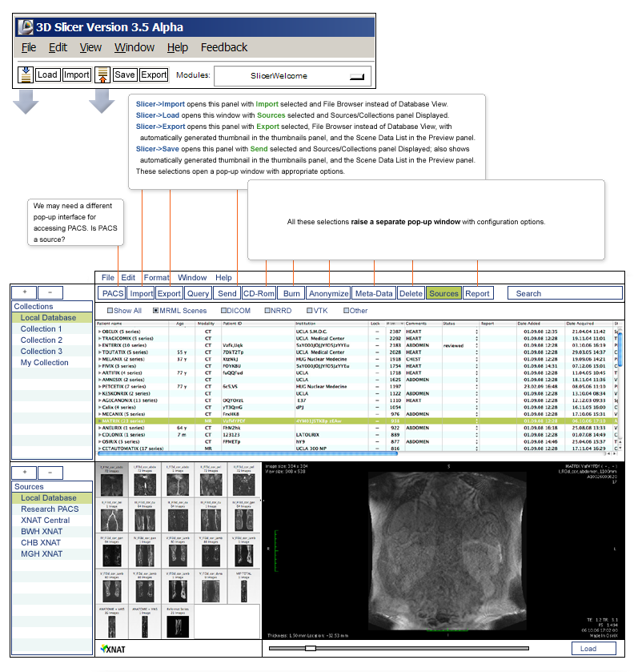Click plus button above Sources list
This screenshot has width=634, height=672.
pos(24,473)
